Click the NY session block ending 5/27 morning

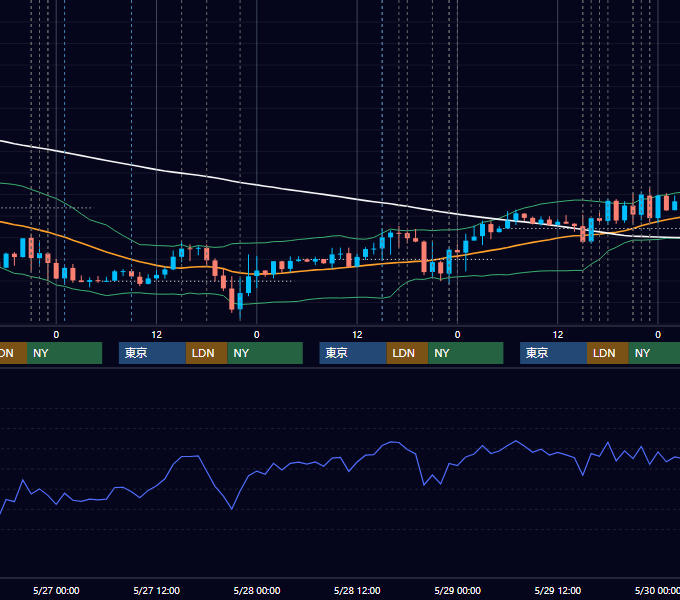64,353
